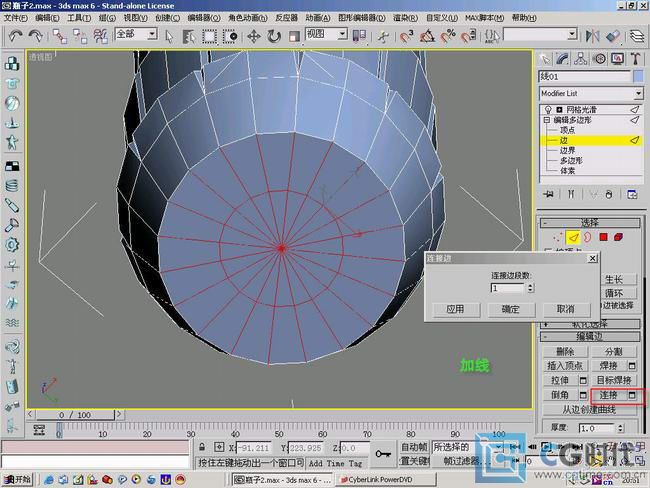The width and height of the screenshot is (650, 488).
Task: Click the Rectangular Selection Region tool
Action: coord(209,36)
